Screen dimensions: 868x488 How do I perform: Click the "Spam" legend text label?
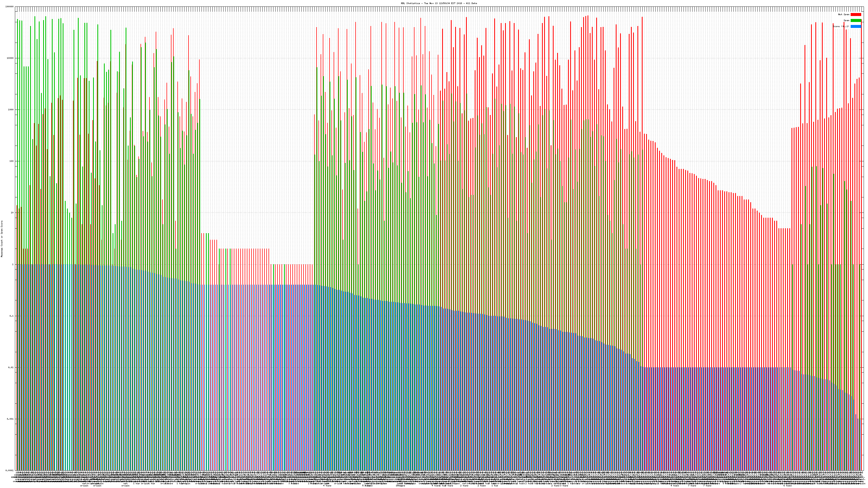pos(847,21)
